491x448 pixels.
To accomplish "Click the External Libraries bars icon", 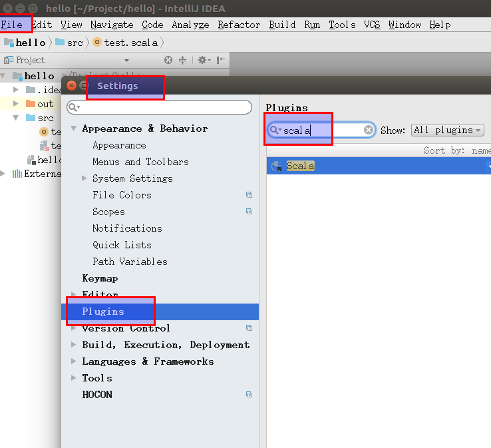I will (17, 174).
